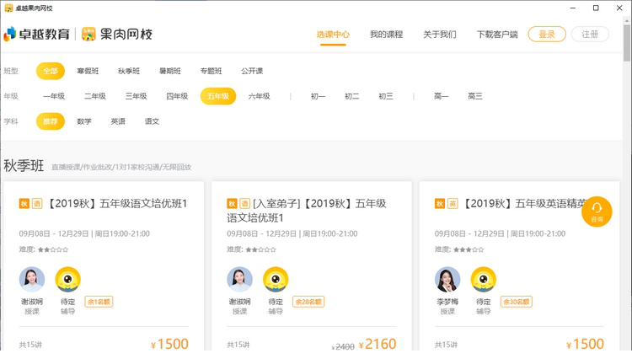Image resolution: width=632 pixels, height=364 pixels.
Task: Click the 注册 button
Action: point(590,35)
